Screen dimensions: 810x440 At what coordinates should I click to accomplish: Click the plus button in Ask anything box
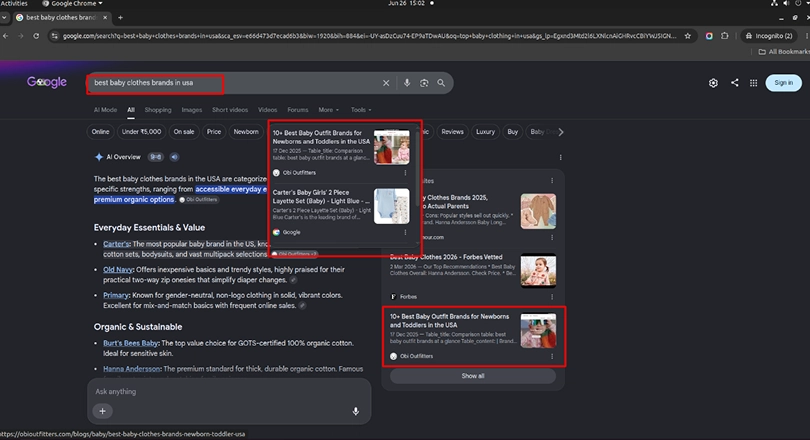pyautogui.click(x=102, y=411)
